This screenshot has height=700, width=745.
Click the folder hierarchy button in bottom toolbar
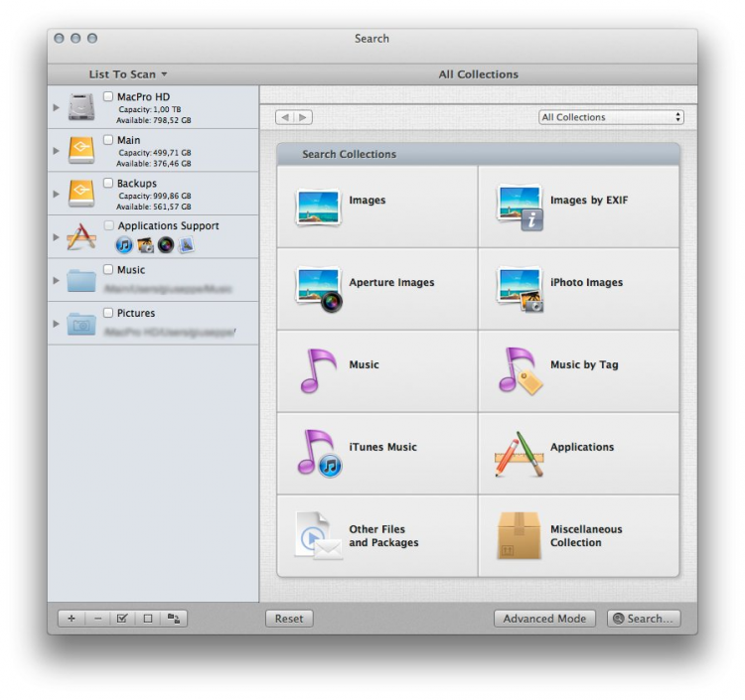(174, 619)
